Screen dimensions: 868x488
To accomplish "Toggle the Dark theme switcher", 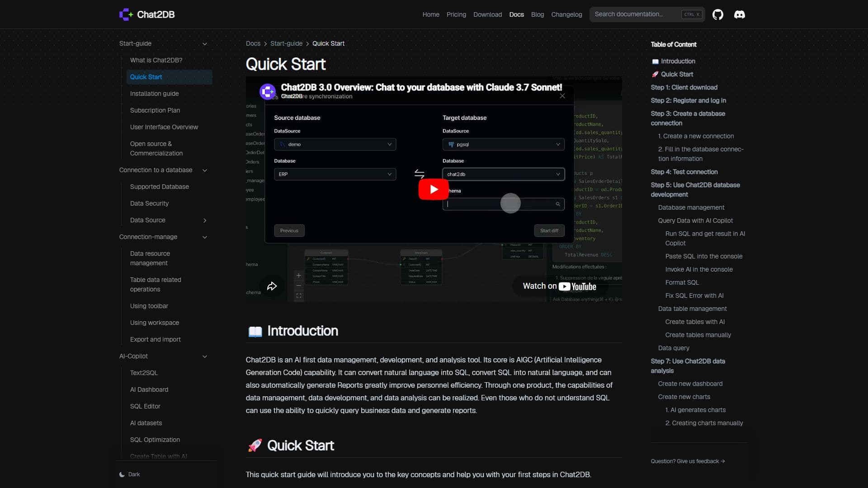I will (x=130, y=474).
